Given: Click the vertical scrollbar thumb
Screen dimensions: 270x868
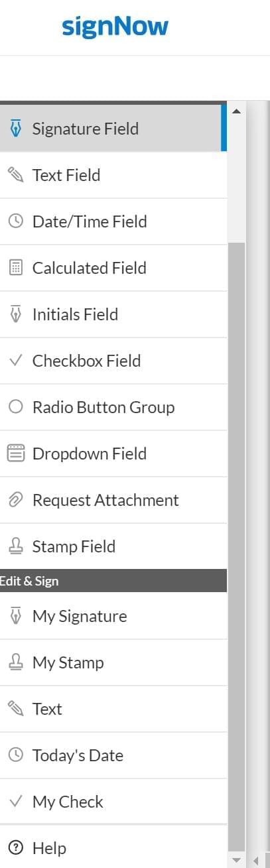Looking at the screenshot, I should pos(236,546).
